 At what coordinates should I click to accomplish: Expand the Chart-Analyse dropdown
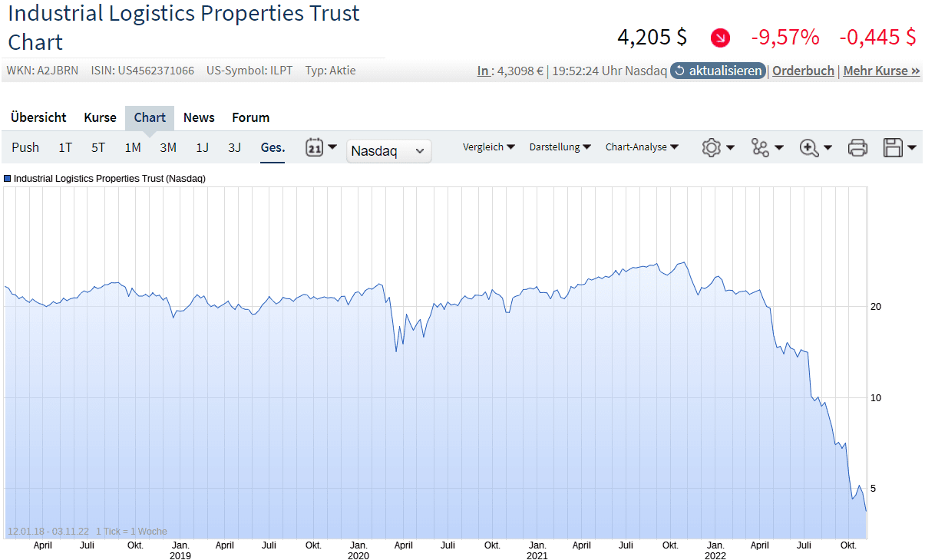click(x=642, y=147)
